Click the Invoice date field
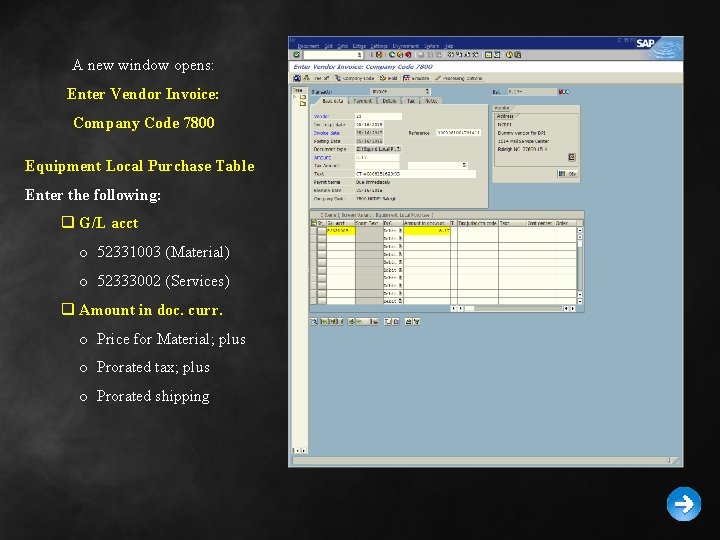Screen dimensions: 720x540 (370, 133)
